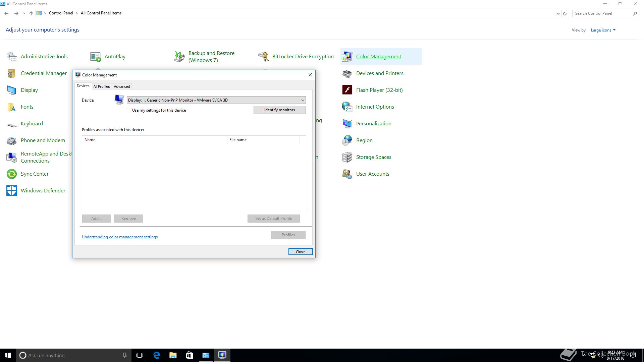Open the View by Large icons dropdown

tap(603, 30)
